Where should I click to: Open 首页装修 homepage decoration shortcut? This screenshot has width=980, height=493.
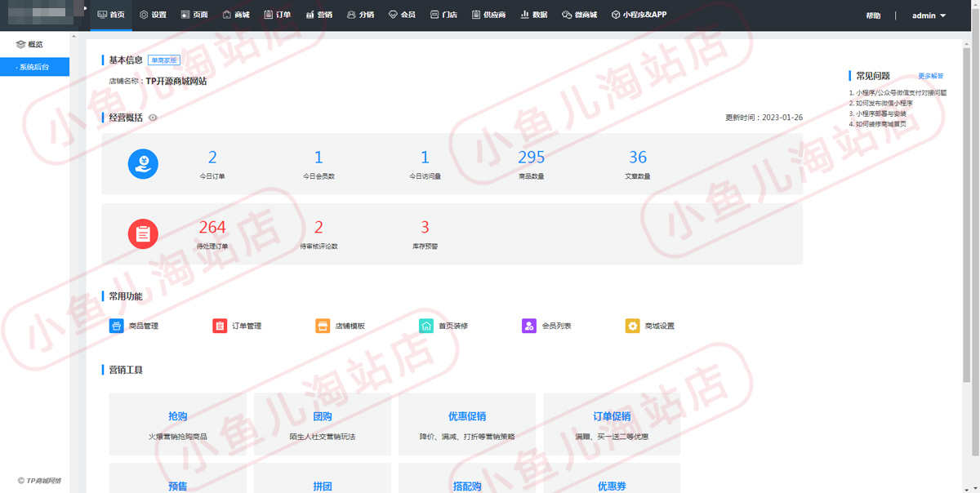pyautogui.click(x=443, y=326)
